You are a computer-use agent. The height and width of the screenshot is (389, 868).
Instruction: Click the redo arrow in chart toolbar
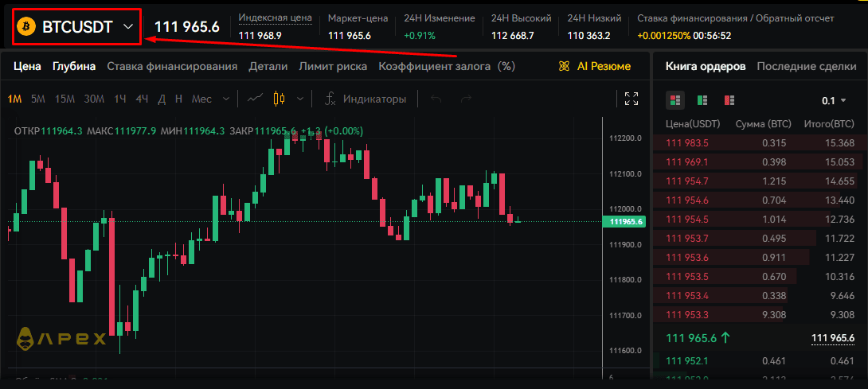click(467, 99)
